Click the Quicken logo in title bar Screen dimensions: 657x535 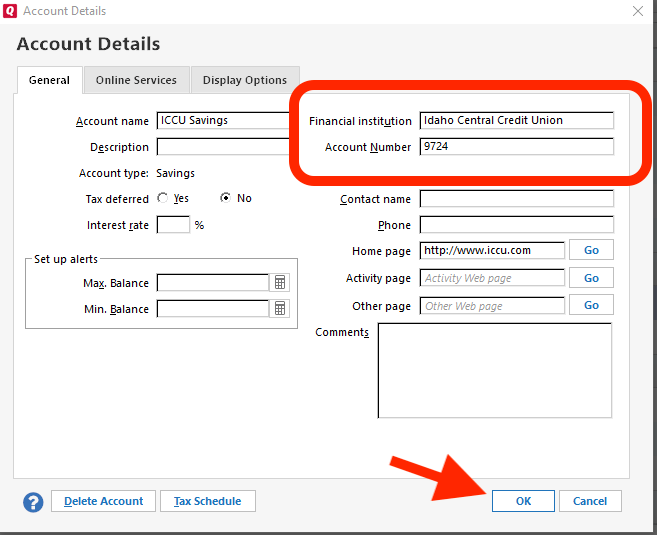(10, 10)
